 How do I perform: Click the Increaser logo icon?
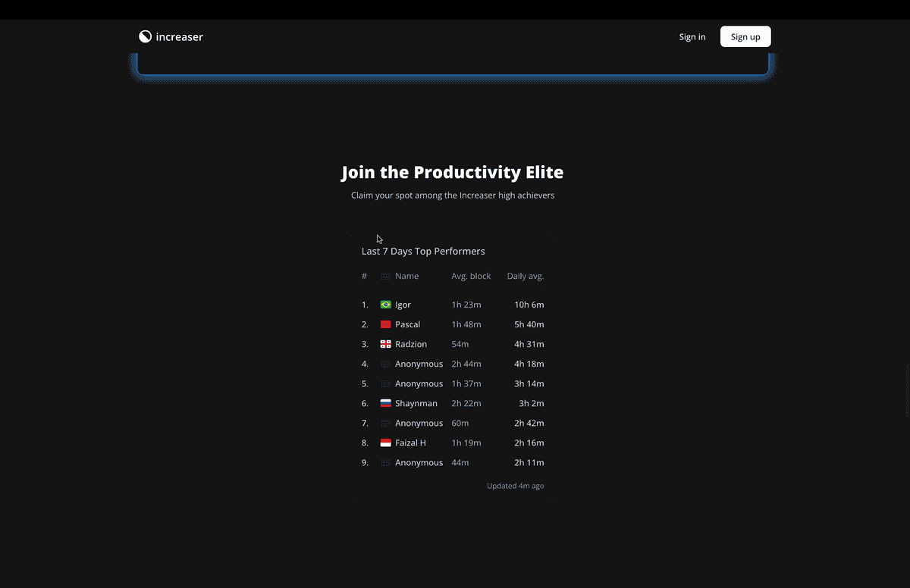click(145, 36)
